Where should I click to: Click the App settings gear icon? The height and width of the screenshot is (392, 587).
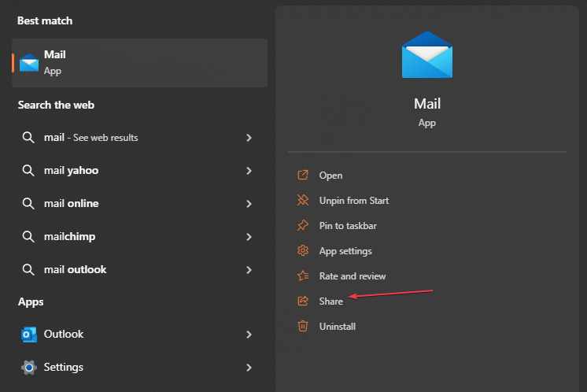pos(302,251)
